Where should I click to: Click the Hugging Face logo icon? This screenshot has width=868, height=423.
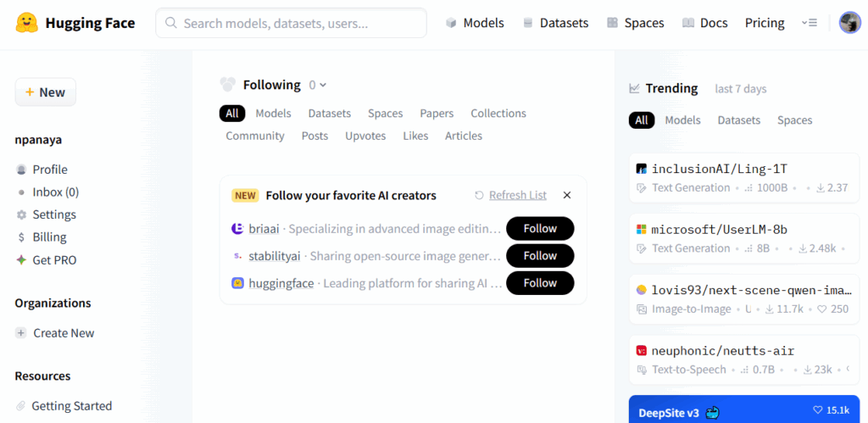click(27, 23)
